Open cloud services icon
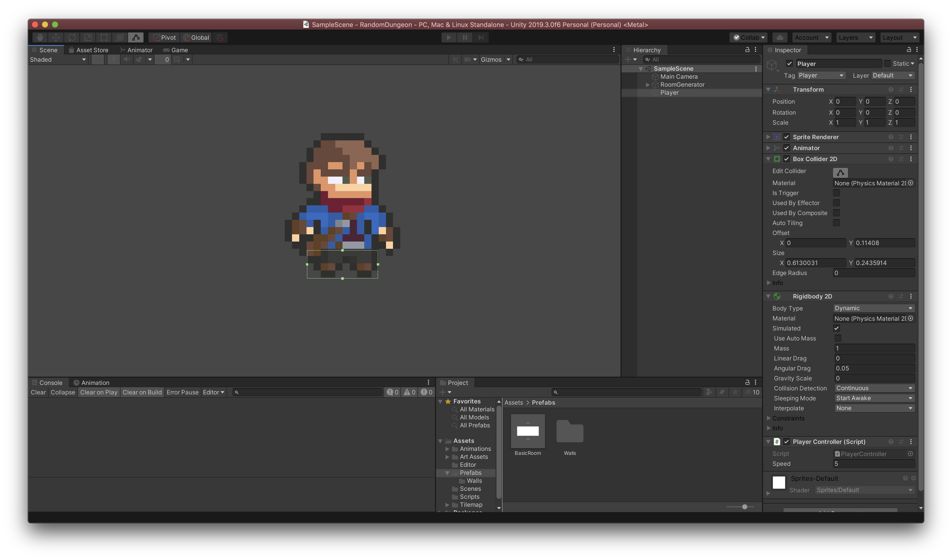The height and width of the screenshot is (560, 952). coord(780,37)
